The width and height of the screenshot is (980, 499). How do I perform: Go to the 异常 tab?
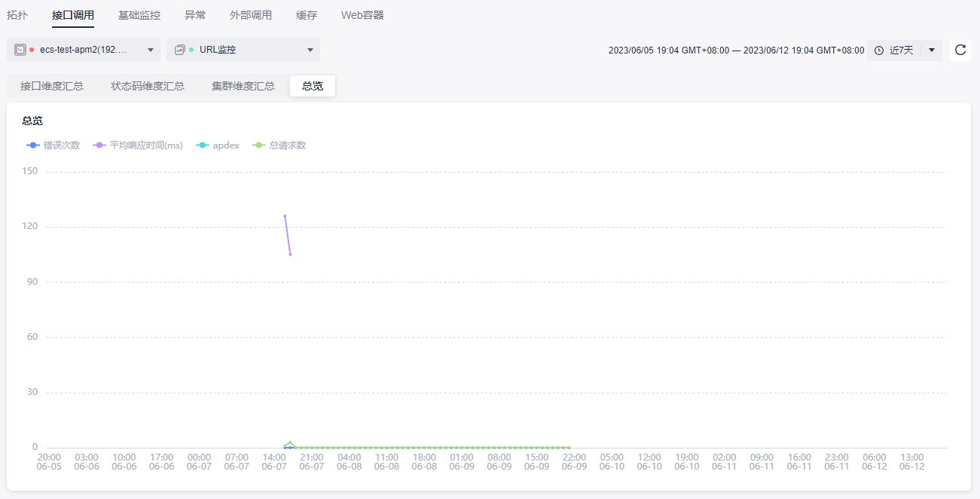tap(195, 15)
